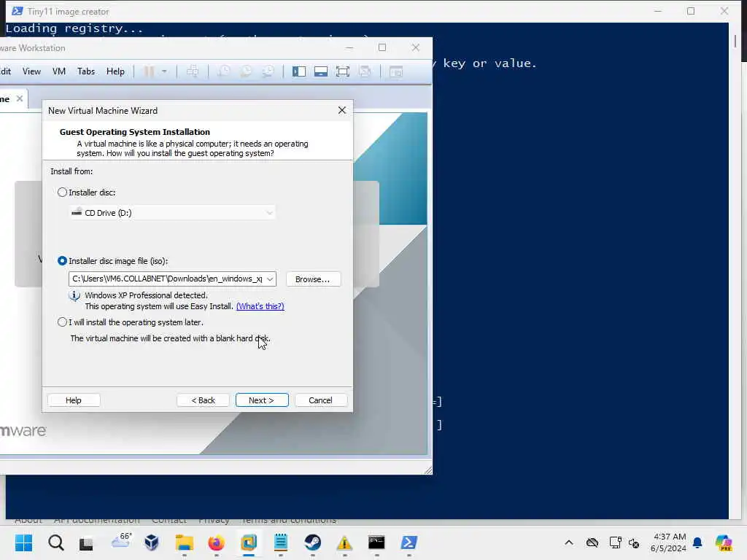Screen dimensions: 747x560
Task: Click the console view toolbar icon
Action: click(396, 72)
